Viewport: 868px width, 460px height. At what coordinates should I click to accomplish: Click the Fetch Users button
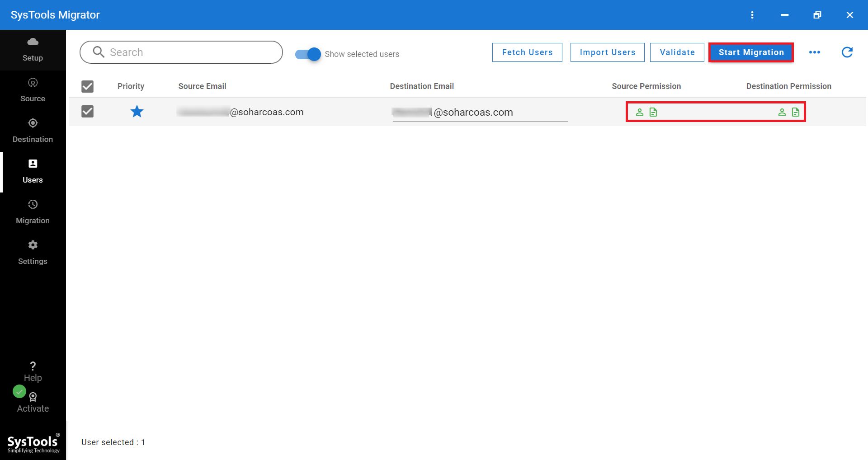[x=527, y=52]
